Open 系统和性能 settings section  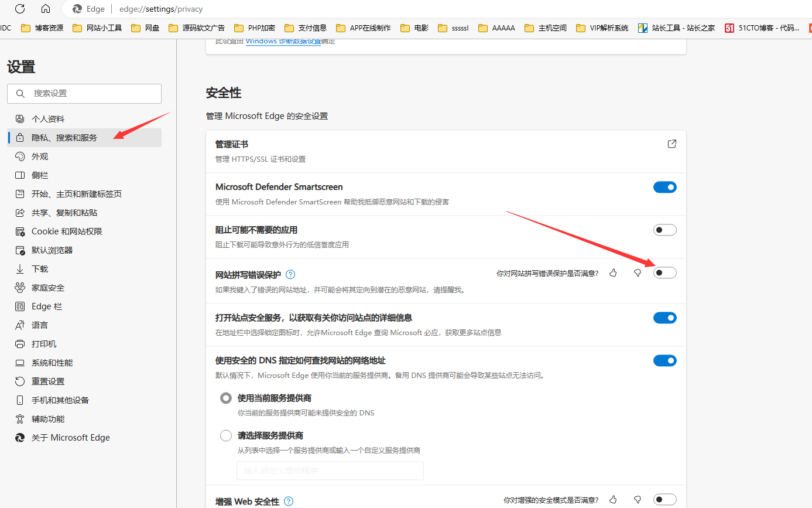point(84,363)
